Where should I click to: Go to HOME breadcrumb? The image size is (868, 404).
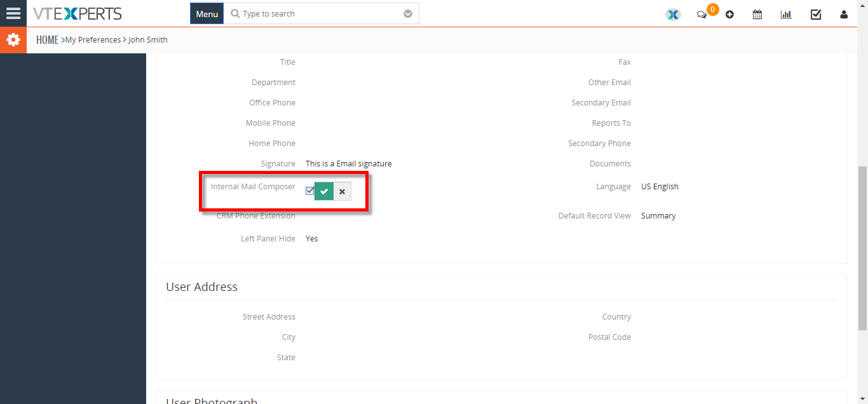point(47,39)
